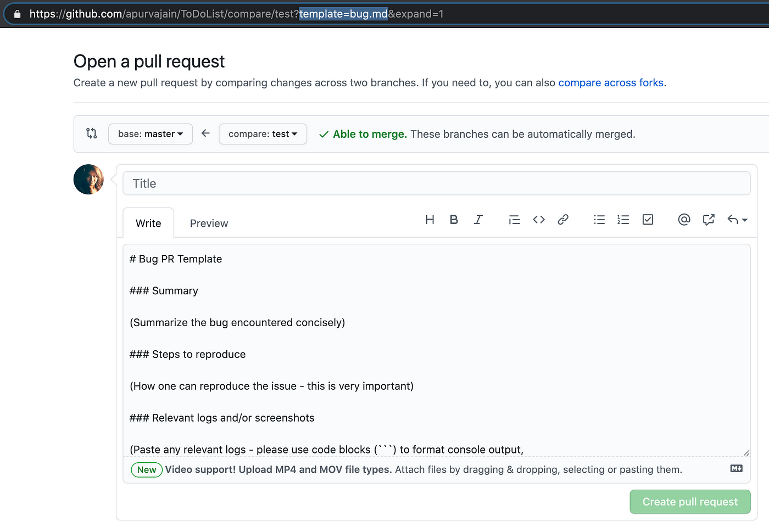Add a hyperlink via link icon
The height and width of the screenshot is (532, 769).
pos(563,220)
